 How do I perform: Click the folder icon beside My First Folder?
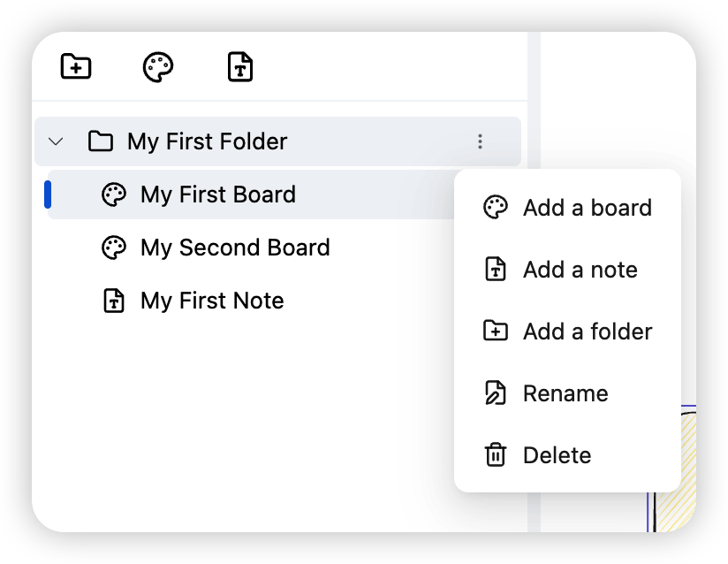(x=101, y=141)
